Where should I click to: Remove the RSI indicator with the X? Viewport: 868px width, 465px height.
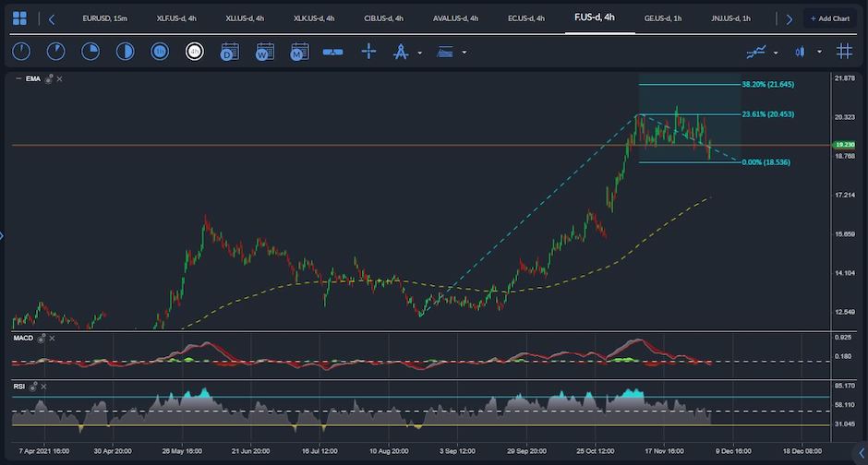tap(45, 386)
